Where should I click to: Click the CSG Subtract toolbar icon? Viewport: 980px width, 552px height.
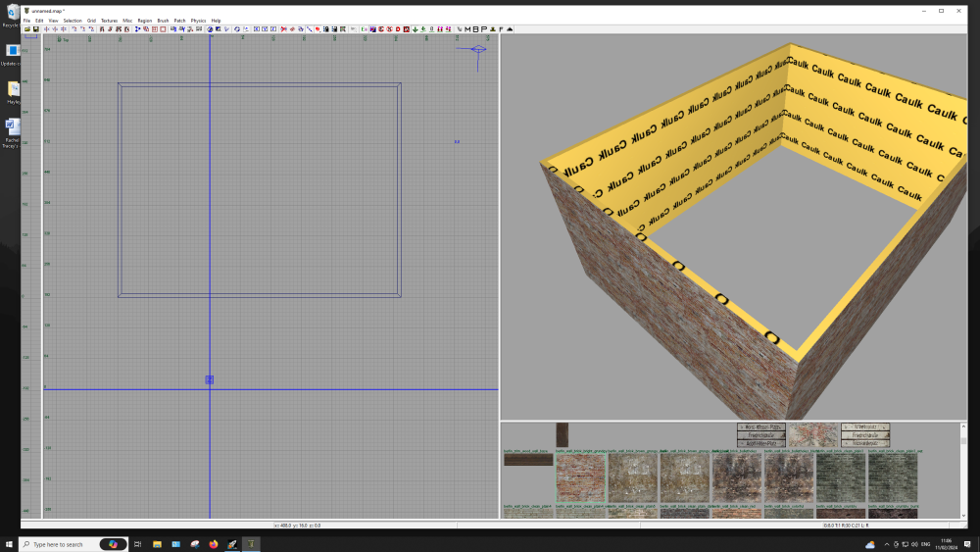[x=146, y=28]
